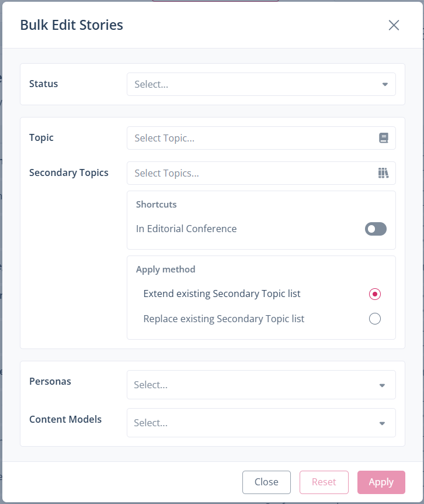Viewport: 424px width, 504px height.
Task: Click the Personas Select field
Action: pos(251,385)
